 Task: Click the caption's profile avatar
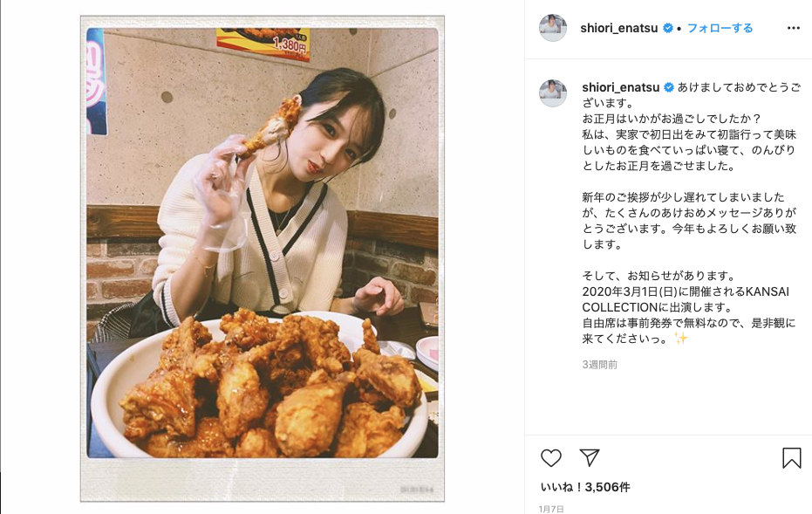tap(553, 93)
